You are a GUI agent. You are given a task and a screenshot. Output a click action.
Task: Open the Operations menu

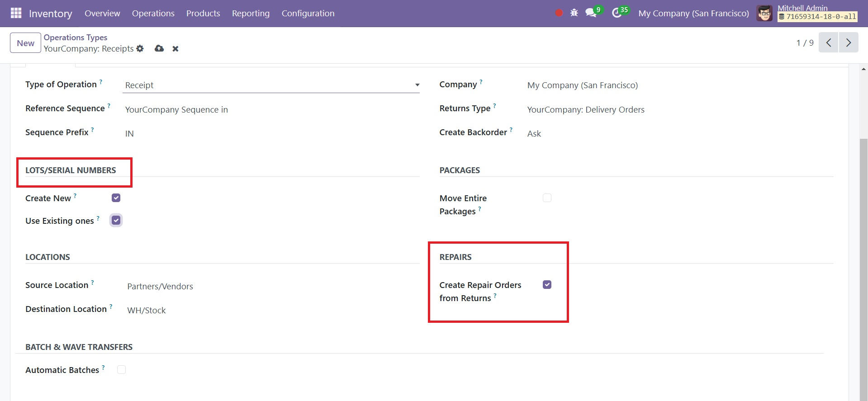(153, 13)
